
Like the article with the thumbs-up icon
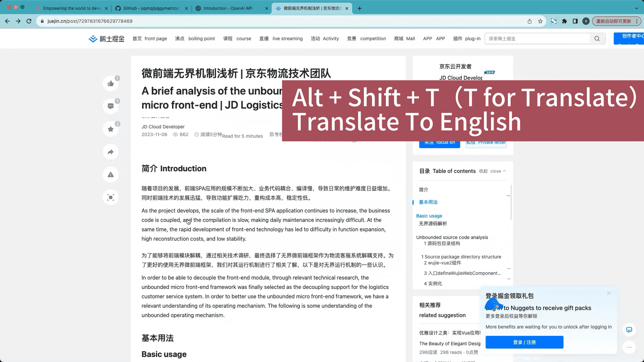111,83
